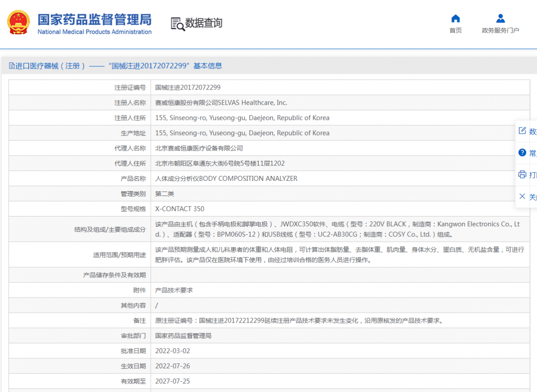Click the 数据查询 heading
This screenshot has height=392, width=537.
(204, 23)
